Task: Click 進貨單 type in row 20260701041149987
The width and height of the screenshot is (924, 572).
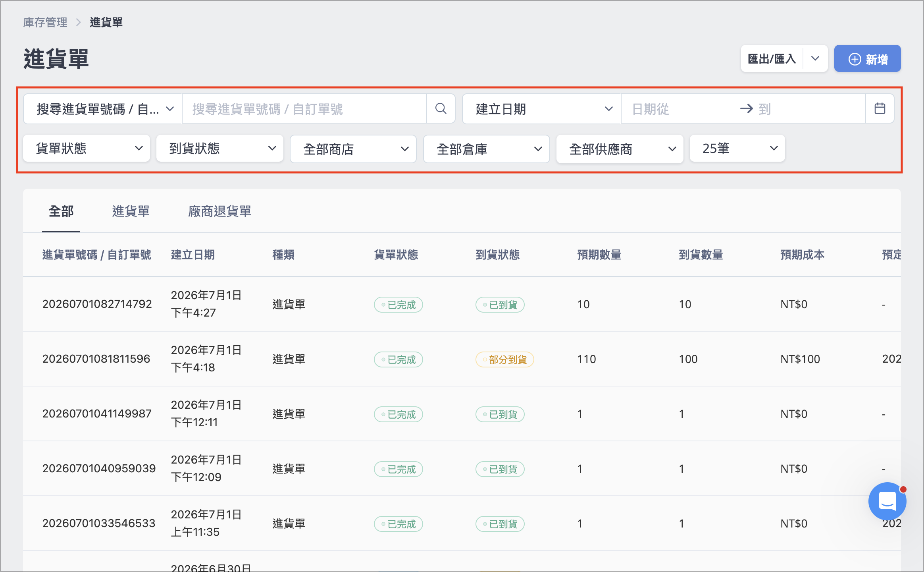Action: 289,414
